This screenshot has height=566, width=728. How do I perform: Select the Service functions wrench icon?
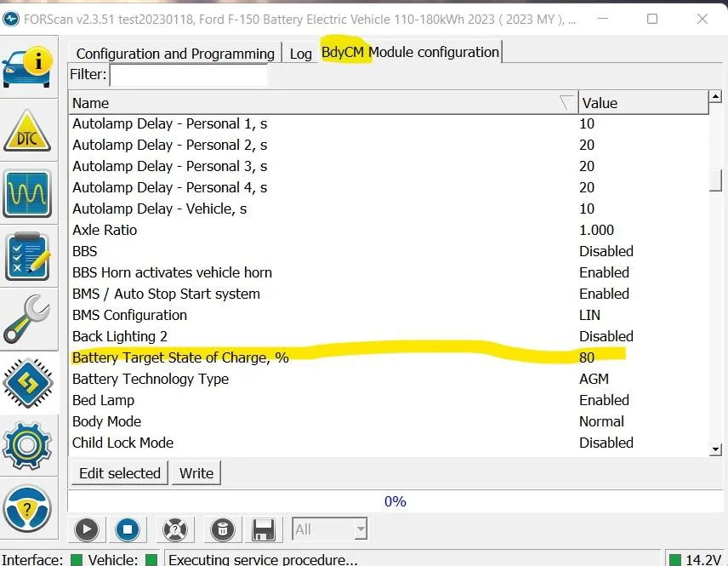[28, 319]
